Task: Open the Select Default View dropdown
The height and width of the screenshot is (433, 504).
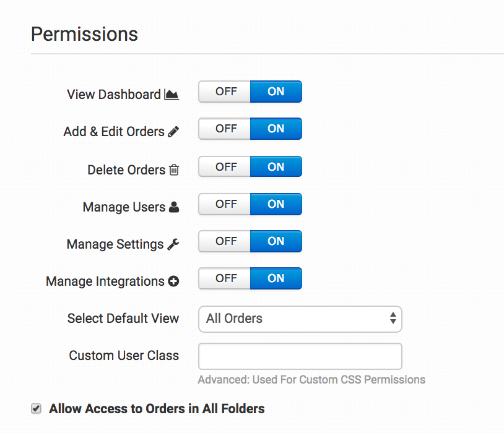Action: pyautogui.click(x=300, y=319)
